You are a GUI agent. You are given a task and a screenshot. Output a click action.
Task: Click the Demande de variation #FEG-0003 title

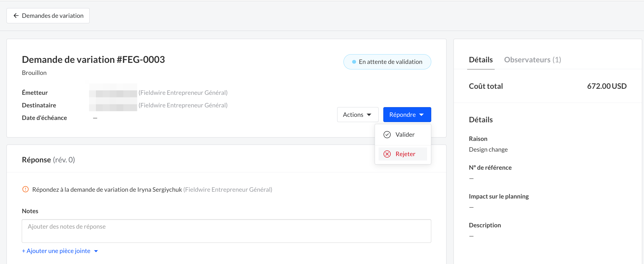[x=93, y=60]
